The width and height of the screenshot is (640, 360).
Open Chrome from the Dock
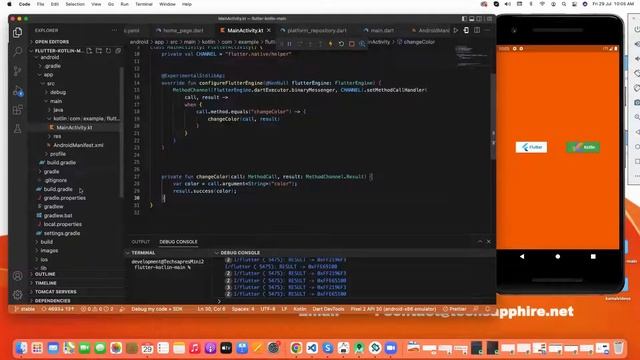(x=296, y=348)
